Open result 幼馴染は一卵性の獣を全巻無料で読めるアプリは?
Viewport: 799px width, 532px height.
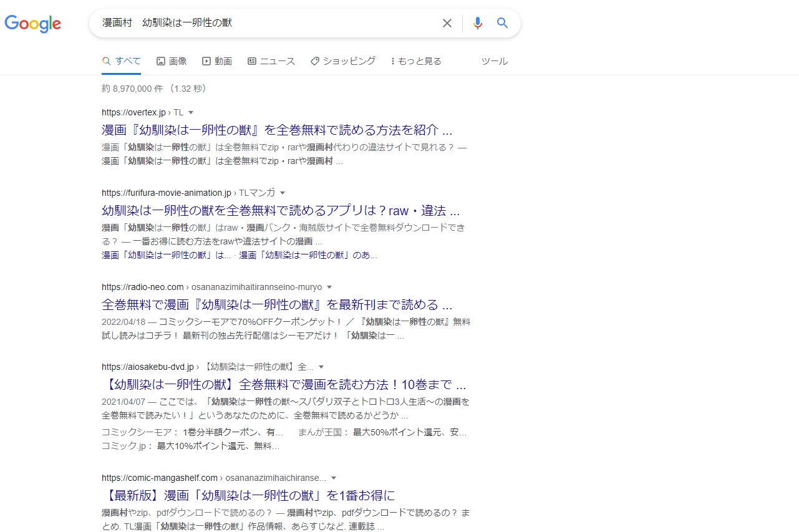click(281, 210)
